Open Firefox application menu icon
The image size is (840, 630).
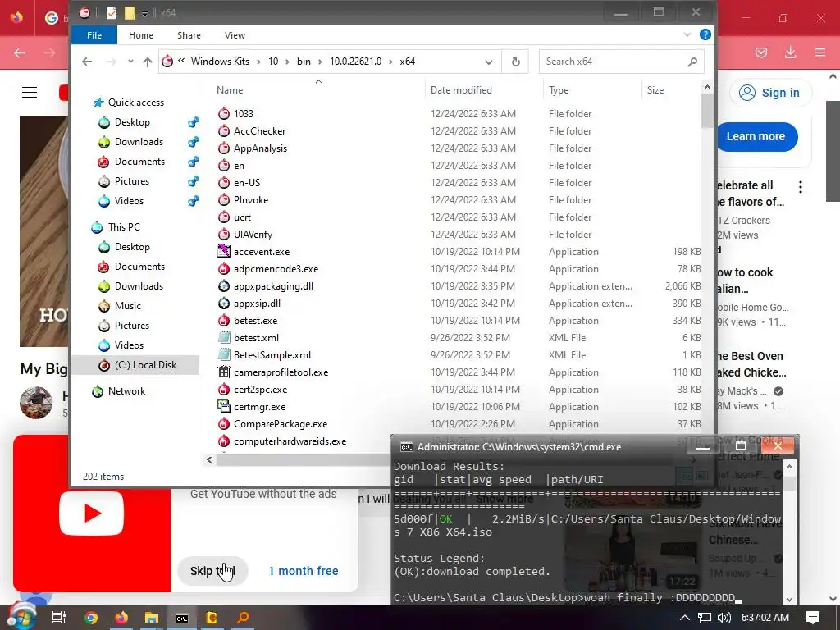click(x=820, y=52)
